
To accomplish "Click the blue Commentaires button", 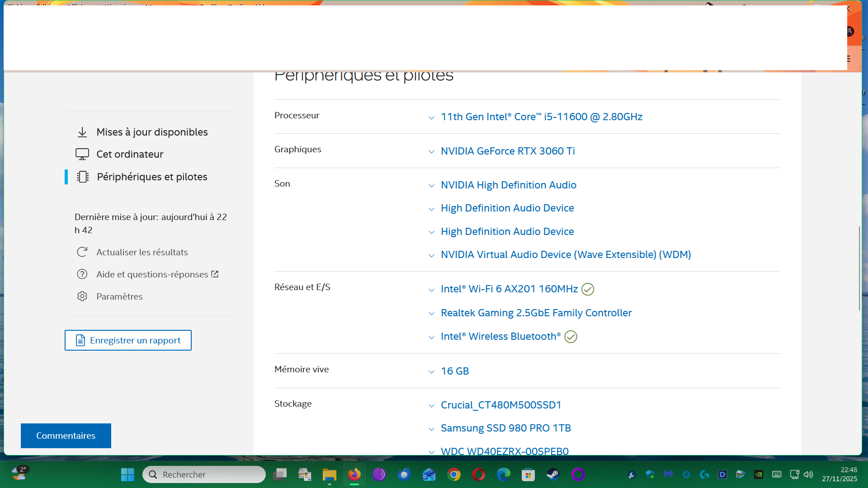I will (x=66, y=436).
